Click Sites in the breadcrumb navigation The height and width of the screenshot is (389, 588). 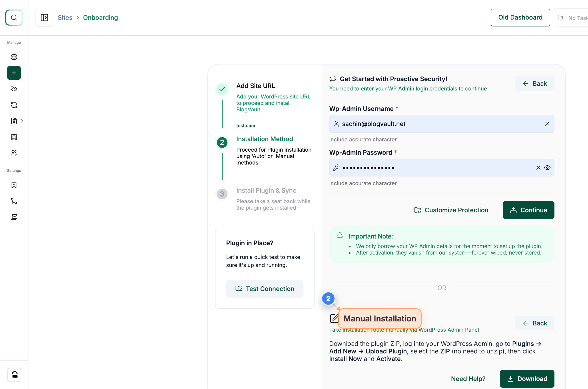(x=65, y=17)
